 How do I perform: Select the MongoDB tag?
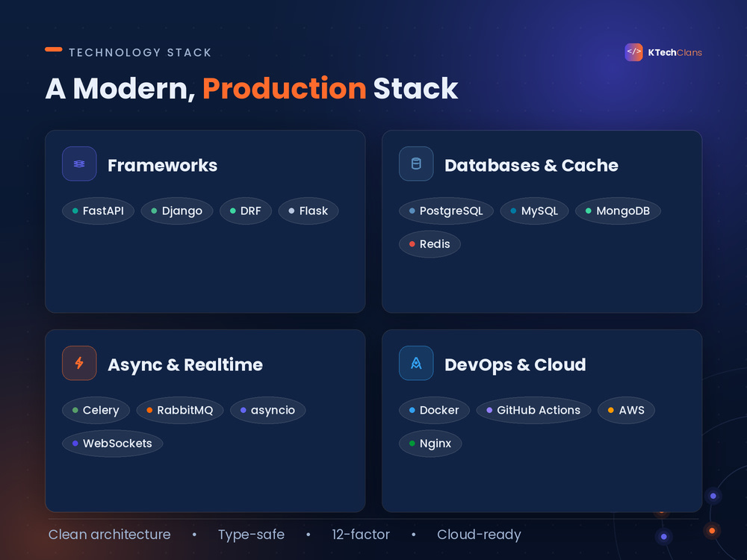coord(618,211)
